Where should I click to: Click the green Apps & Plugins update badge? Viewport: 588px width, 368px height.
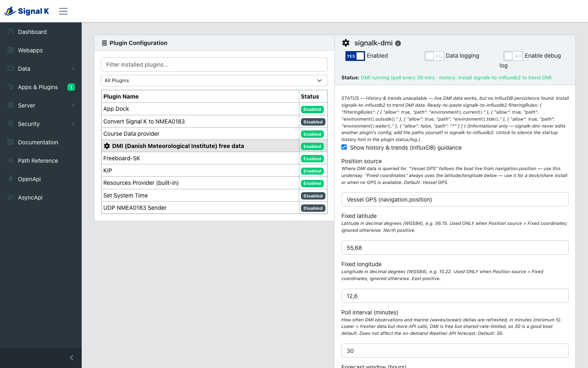click(x=71, y=87)
